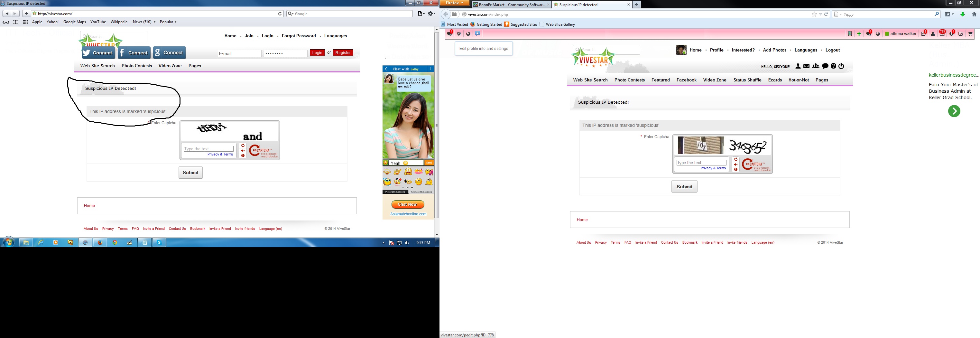Click the red Register button
The image size is (980, 338).
coord(343,53)
